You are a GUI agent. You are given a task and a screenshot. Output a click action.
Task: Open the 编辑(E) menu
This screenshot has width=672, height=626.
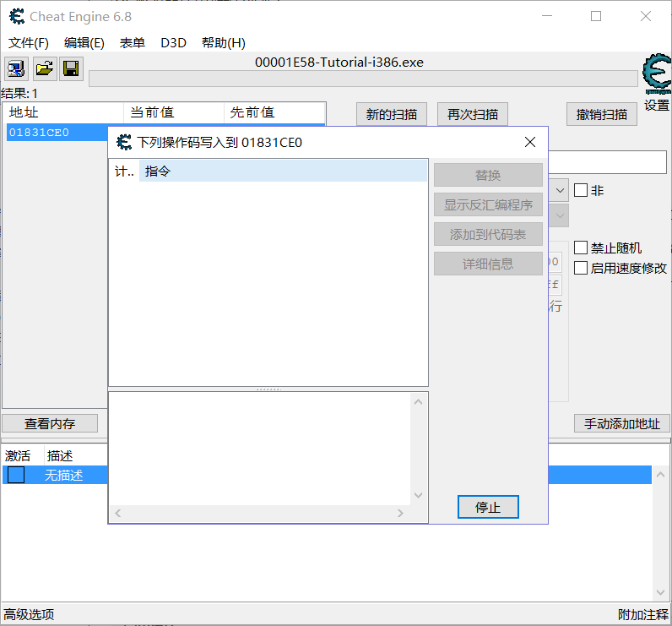[84, 43]
